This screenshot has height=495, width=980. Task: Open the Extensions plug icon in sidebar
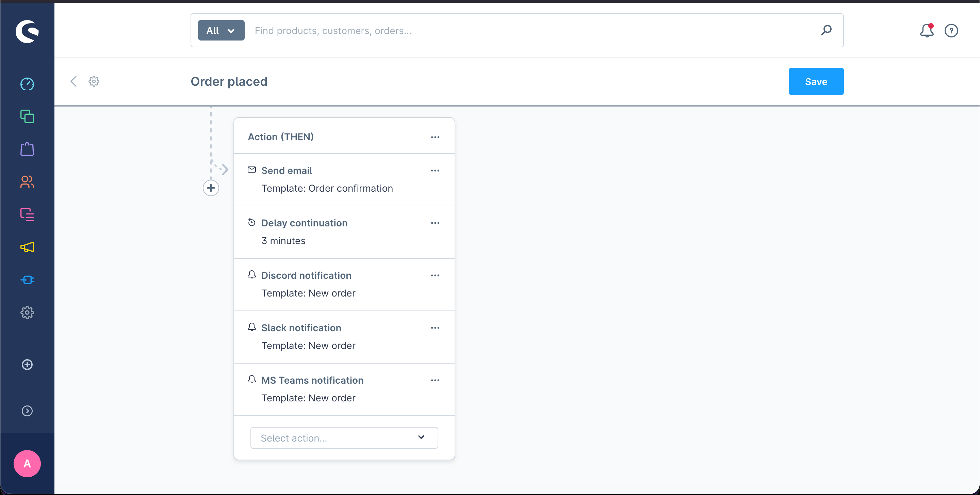27,280
